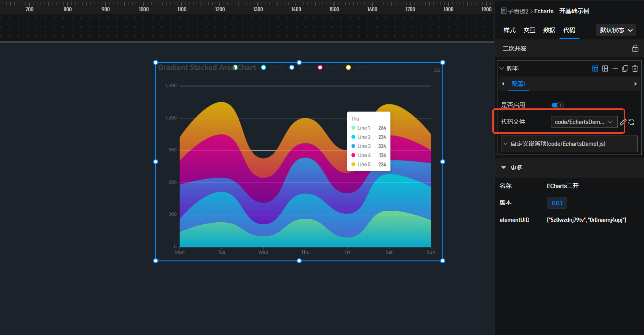Screen dimensions: 644x335
Task: Click the refresh icon next to code file
Action: pyautogui.click(x=631, y=122)
